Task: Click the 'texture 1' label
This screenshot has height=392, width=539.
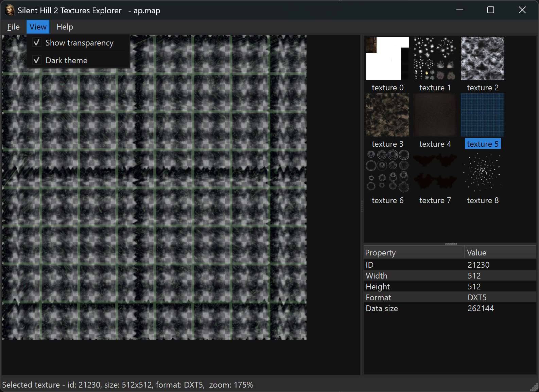Action: 435,88
